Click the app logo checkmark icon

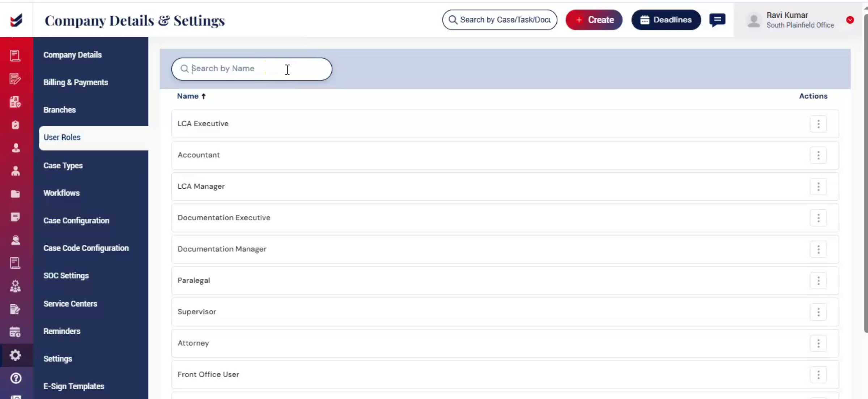coord(16,20)
